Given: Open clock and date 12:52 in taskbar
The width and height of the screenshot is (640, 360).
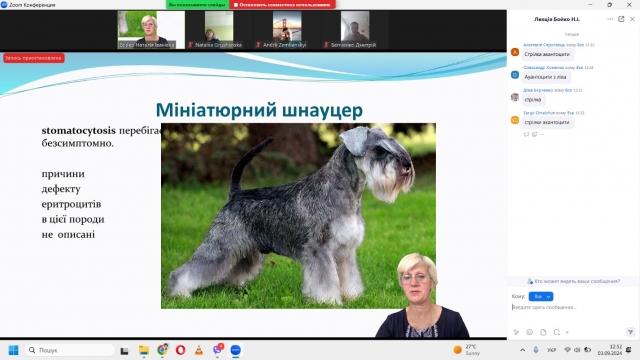Looking at the screenshot, I should [610, 350].
